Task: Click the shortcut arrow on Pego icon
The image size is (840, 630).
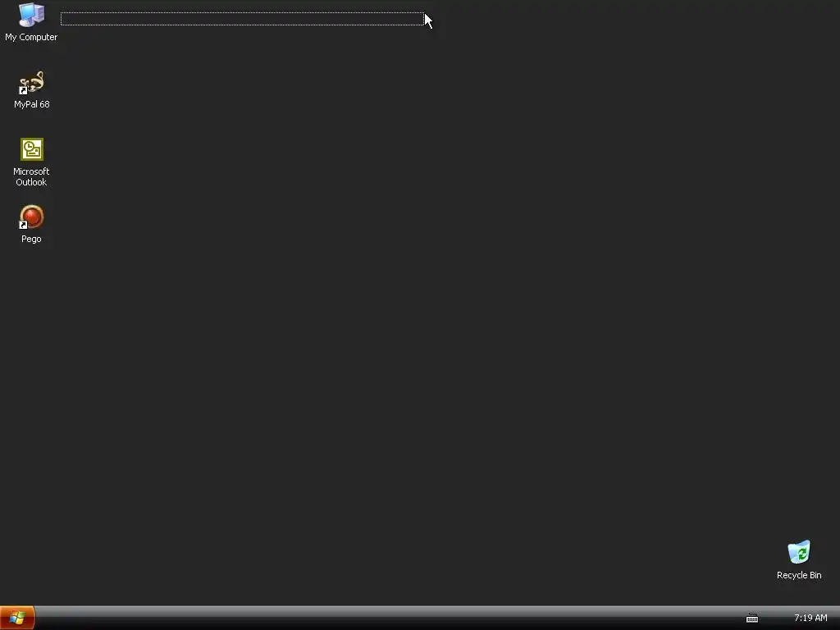Action: click(x=23, y=225)
